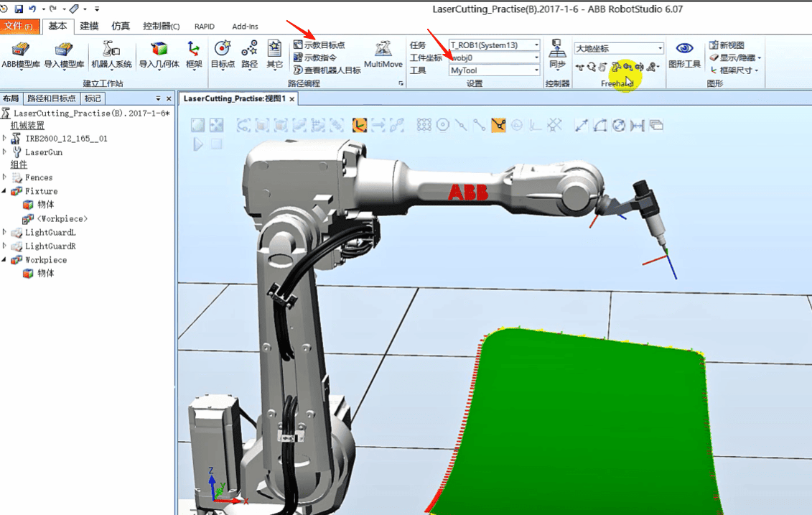The height and width of the screenshot is (515, 812).
Task: Click 示教指令 teach instruction button
Action: click(x=315, y=57)
